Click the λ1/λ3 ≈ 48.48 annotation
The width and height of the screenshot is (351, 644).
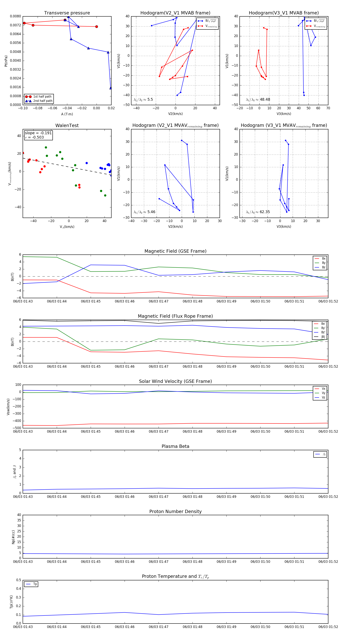tap(258, 100)
